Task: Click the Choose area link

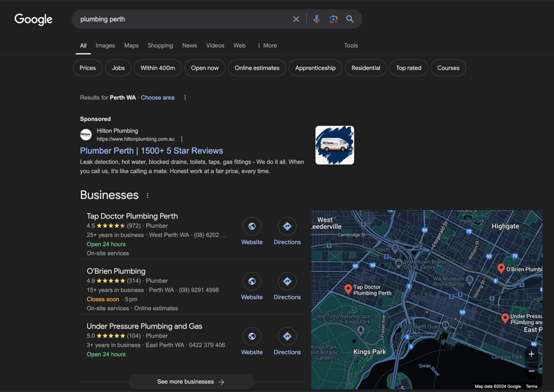Action: click(158, 97)
